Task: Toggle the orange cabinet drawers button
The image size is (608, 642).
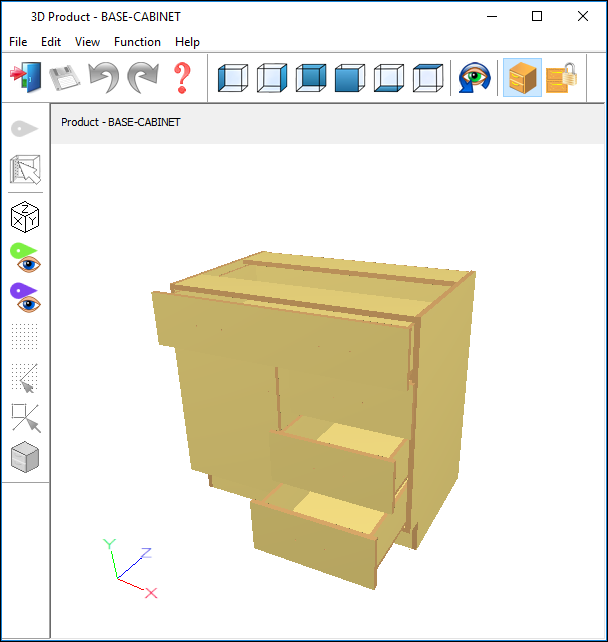Action: 522,78
